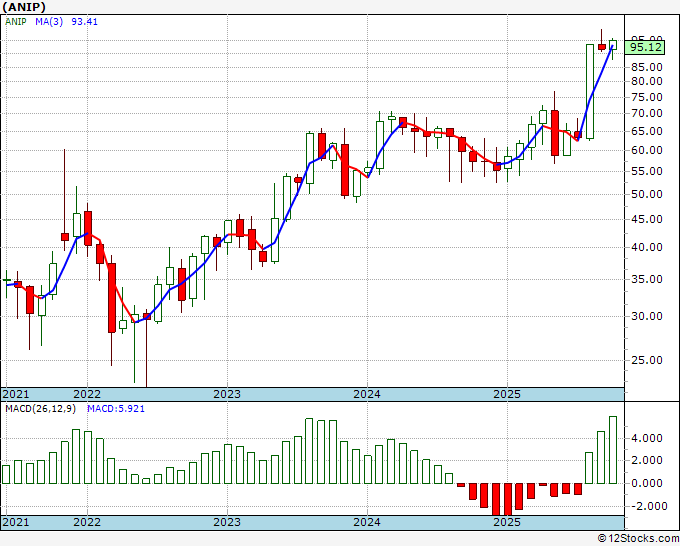
Task: Click the 60.00 price axis label
Action: (647, 150)
